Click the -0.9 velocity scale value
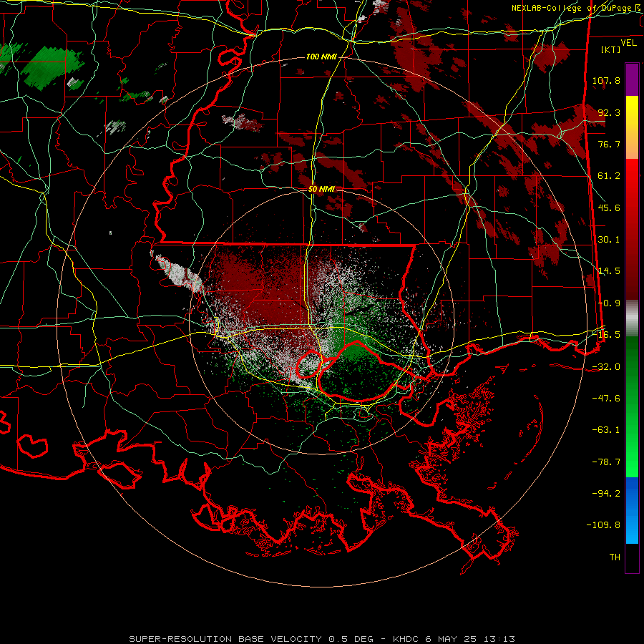This screenshot has height=644, width=644. coord(609,303)
